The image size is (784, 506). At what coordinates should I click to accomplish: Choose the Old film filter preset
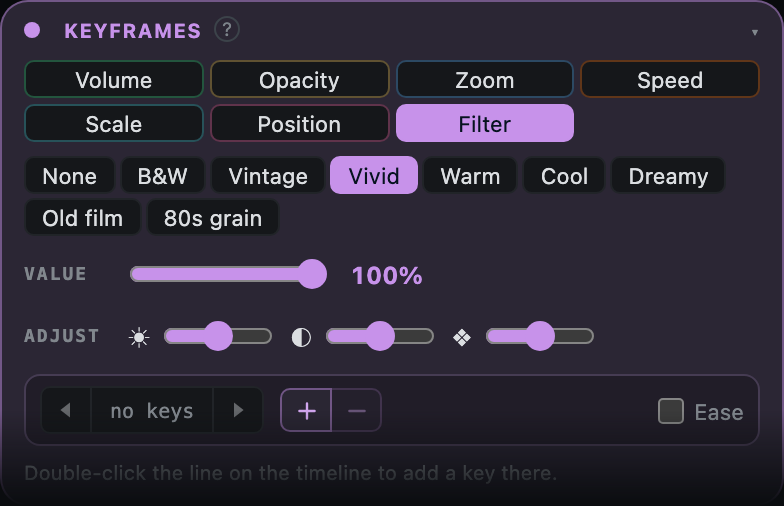pyautogui.click(x=82, y=218)
